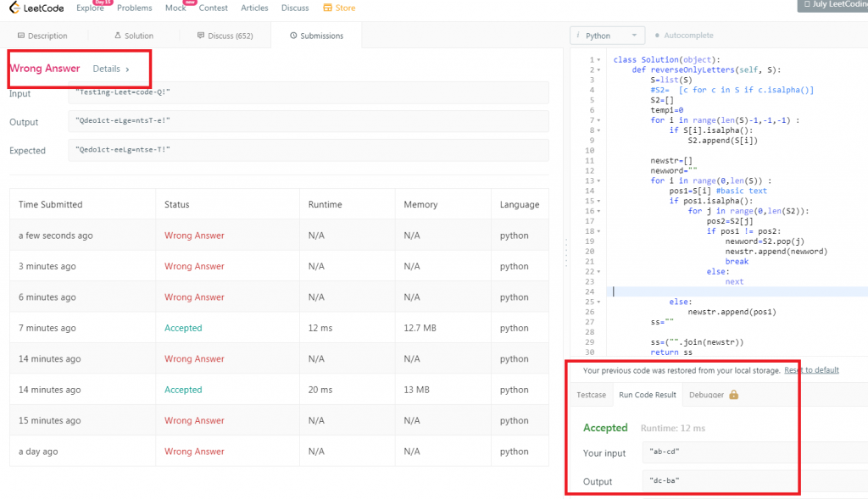Collapse code fold arrow on line 8
Viewport: 868px width, 499px height.
click(x=599, y=130)
